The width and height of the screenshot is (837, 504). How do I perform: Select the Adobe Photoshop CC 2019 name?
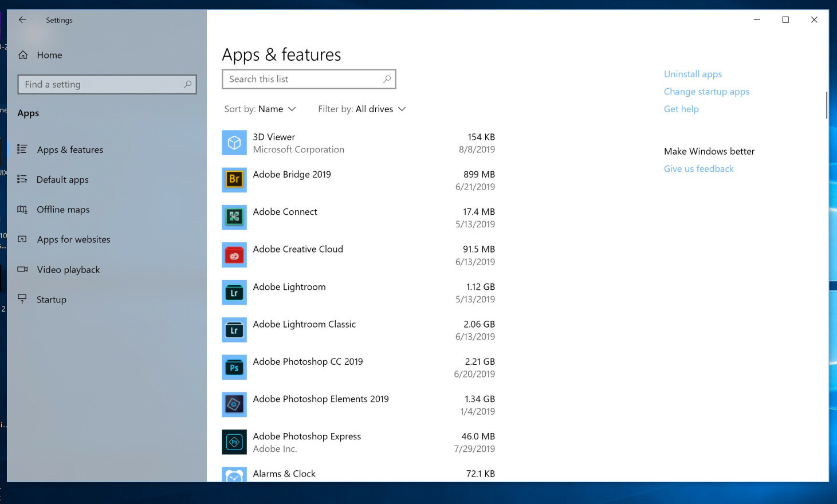pyautogui.click(x=308, y=362)
